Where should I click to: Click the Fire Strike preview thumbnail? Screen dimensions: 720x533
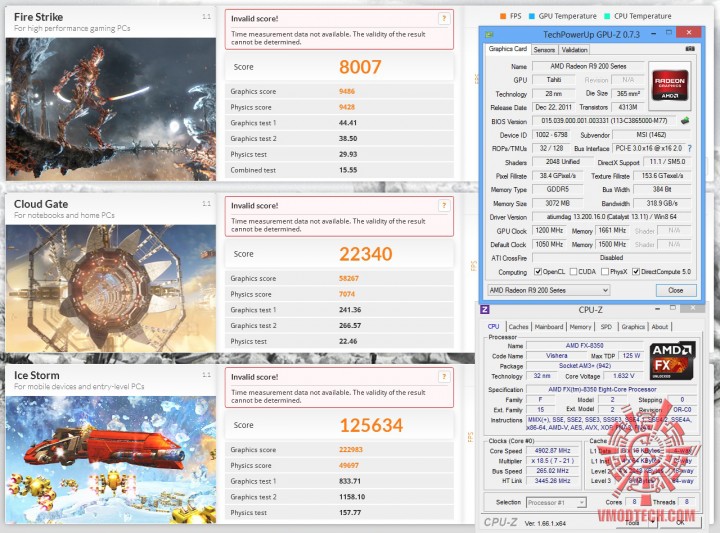111,109
